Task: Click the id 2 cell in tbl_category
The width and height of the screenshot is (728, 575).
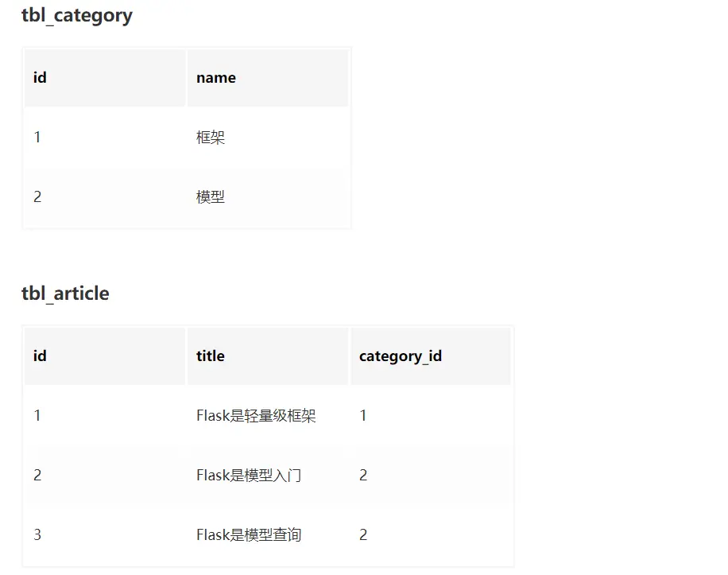Action: (105, 197)
